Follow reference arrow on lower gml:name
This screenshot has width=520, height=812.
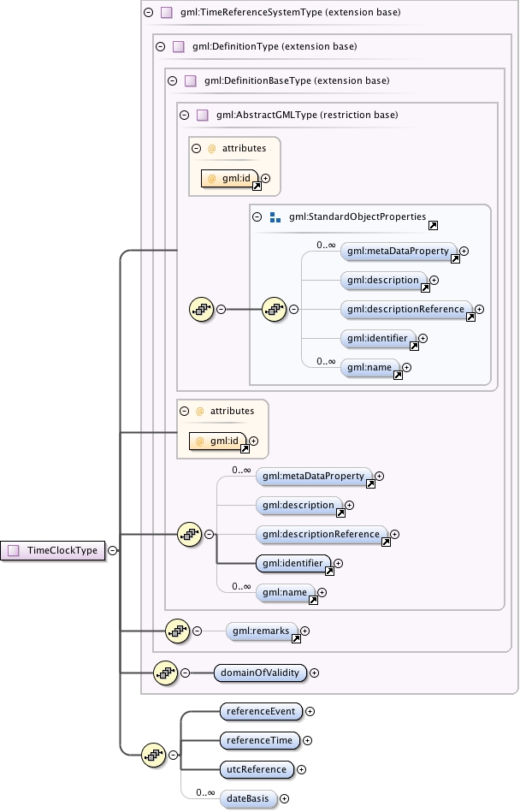tap(313, 601)
